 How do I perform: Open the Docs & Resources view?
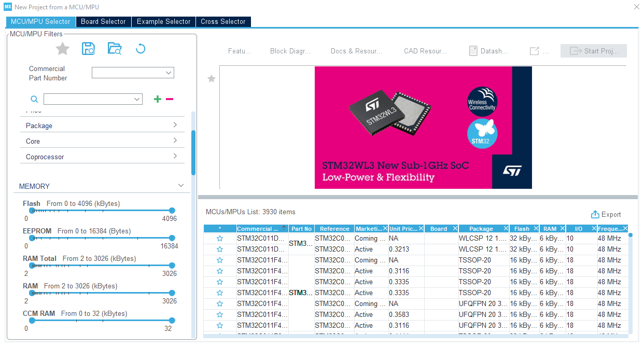[x=356, y=50]
